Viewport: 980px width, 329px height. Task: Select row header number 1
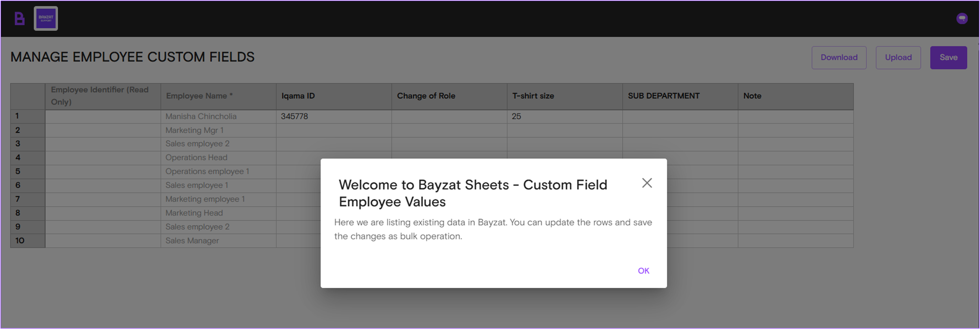[28, 116]
